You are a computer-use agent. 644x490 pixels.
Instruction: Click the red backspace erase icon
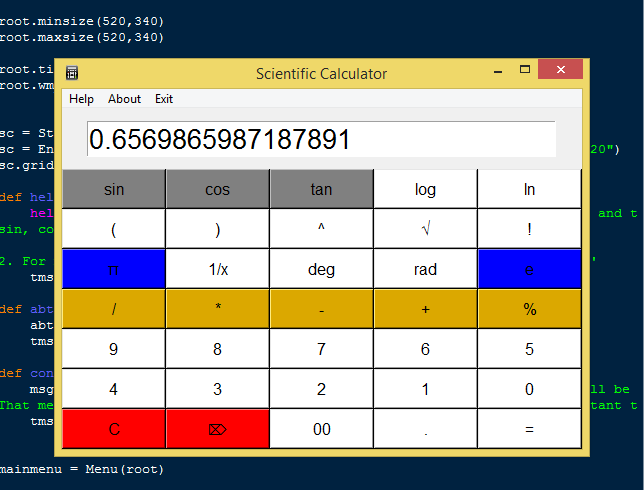(x=218, y=428)
